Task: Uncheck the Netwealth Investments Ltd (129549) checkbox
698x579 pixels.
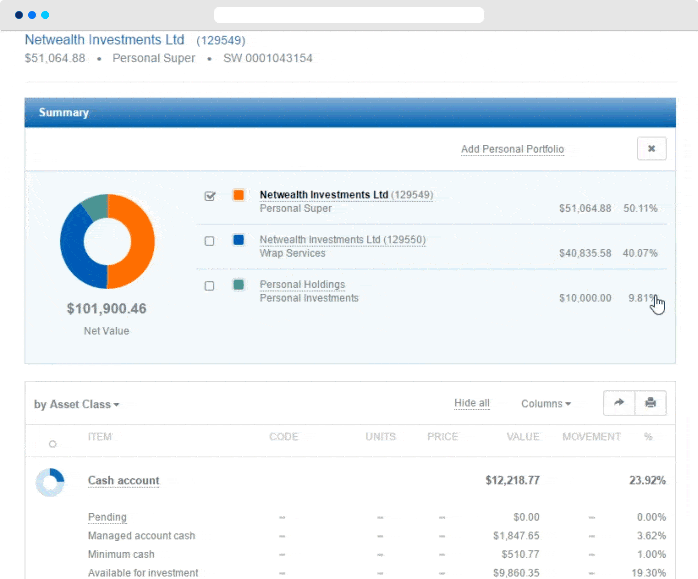Action: 210,196
